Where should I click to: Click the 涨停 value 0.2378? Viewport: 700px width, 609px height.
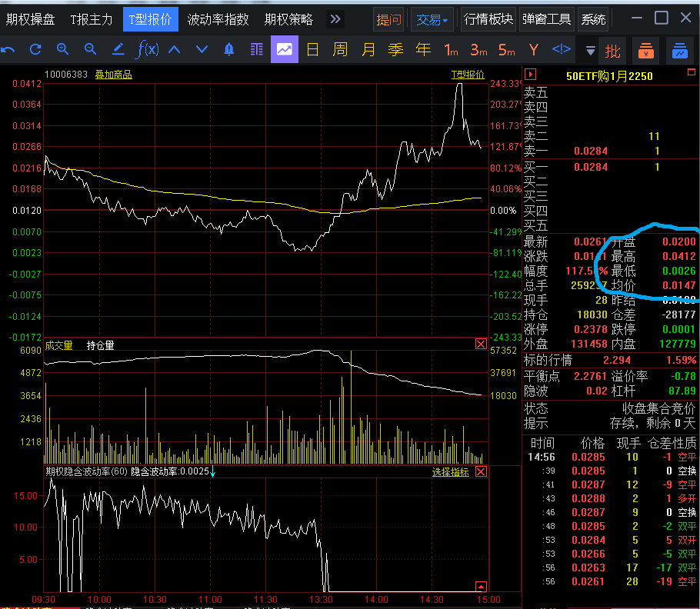point(591,329)
